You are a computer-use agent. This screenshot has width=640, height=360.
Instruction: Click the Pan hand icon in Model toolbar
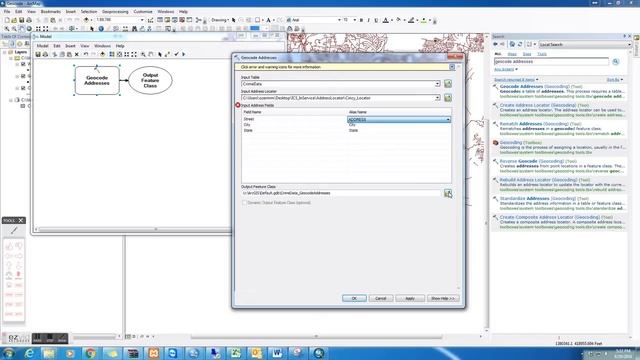pos(151,54)
